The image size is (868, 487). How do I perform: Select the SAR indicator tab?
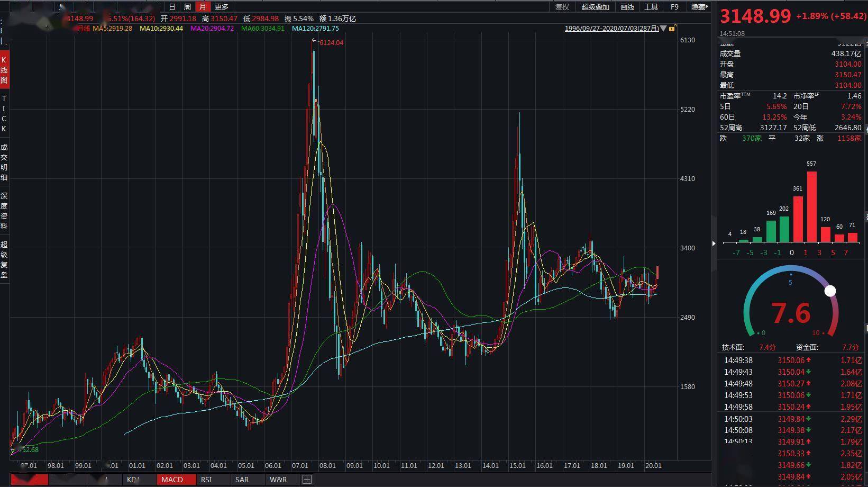(242, 480)
